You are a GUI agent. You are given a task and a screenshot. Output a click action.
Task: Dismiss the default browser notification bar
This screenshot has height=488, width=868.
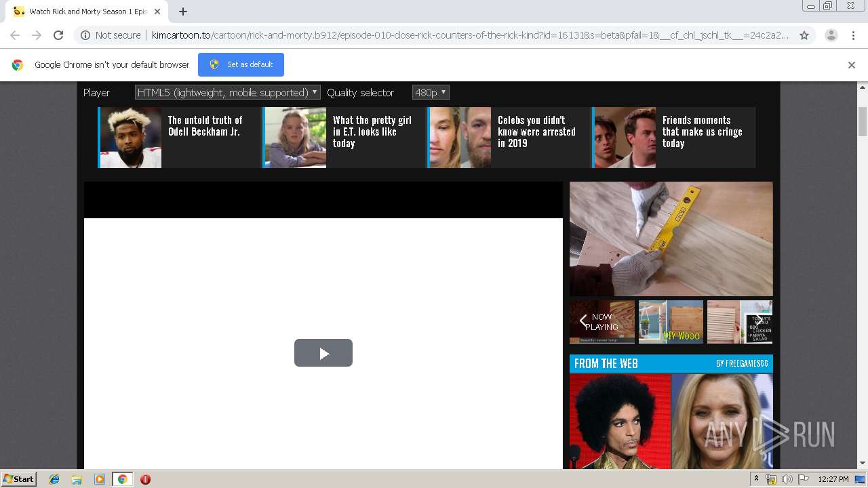(x=852, y=65)
